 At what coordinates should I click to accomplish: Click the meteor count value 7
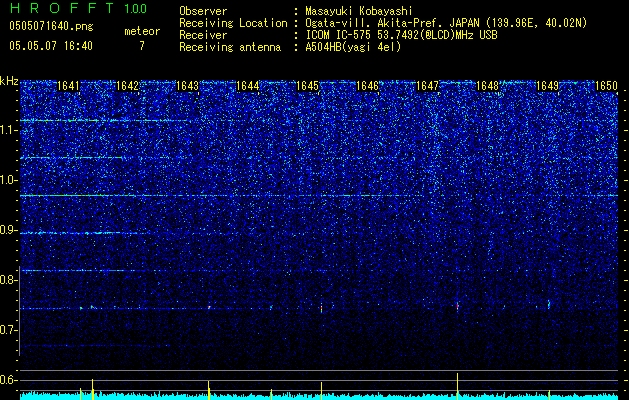click(142, 46)
